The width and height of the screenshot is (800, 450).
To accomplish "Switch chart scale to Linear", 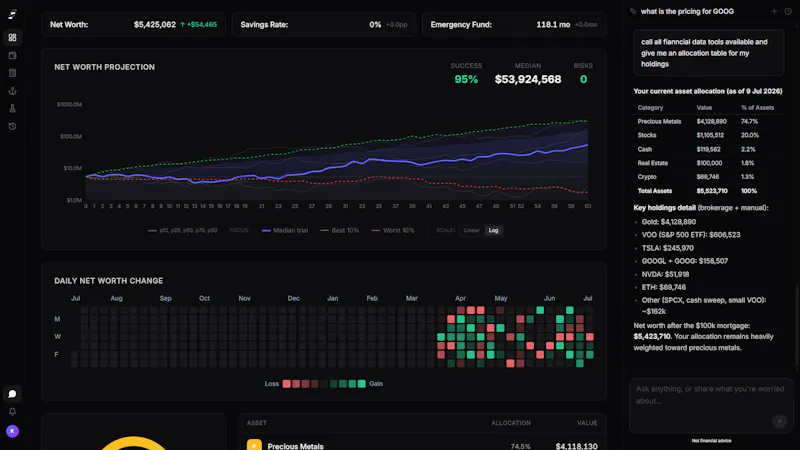I will [x=471, y=231].
